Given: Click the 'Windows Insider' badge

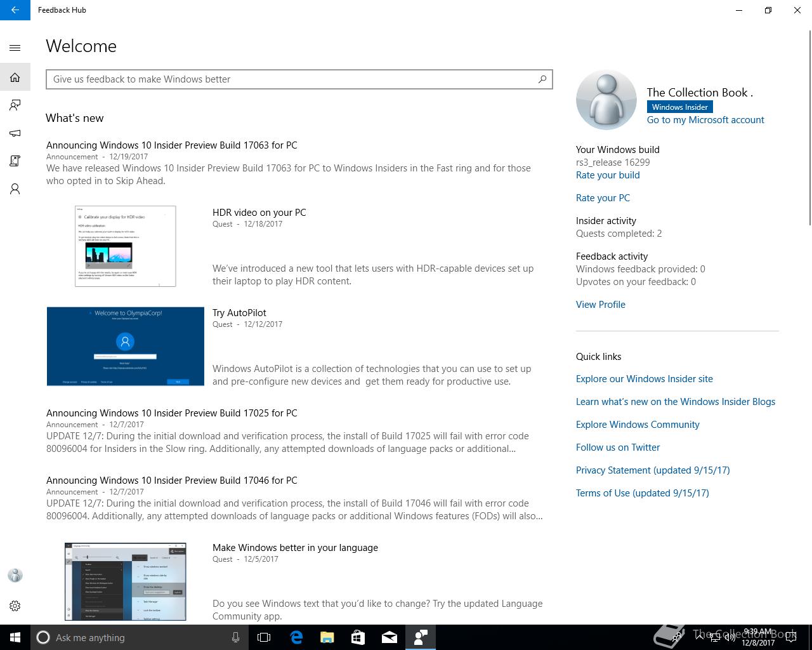Looking at the screenshot, I should (x=679, y=107).
